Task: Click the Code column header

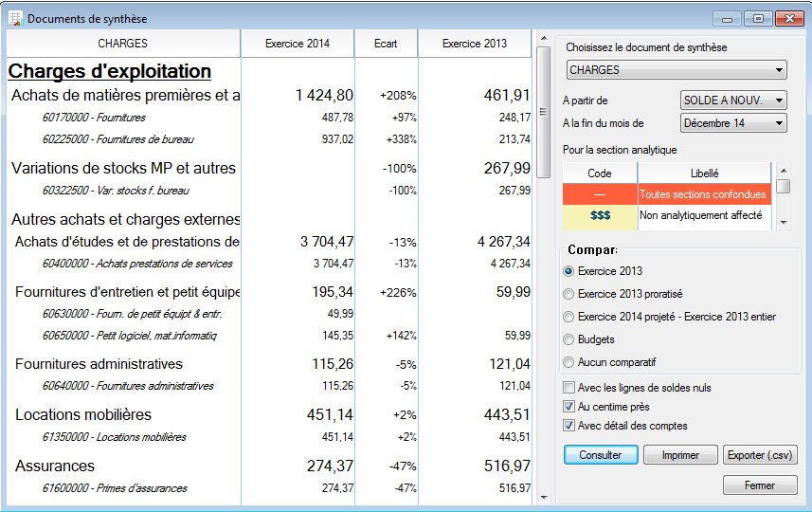Action: click(x=600, y=174)
